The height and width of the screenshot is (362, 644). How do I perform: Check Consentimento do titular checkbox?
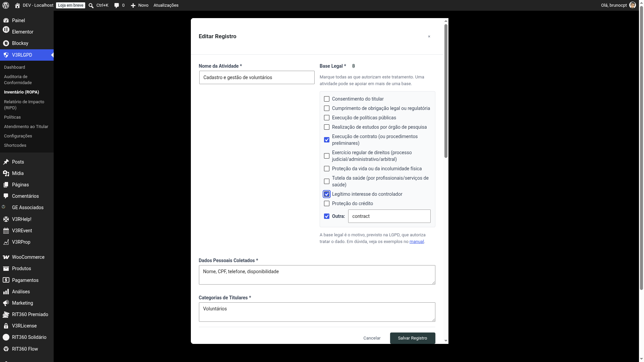point(327,99)
